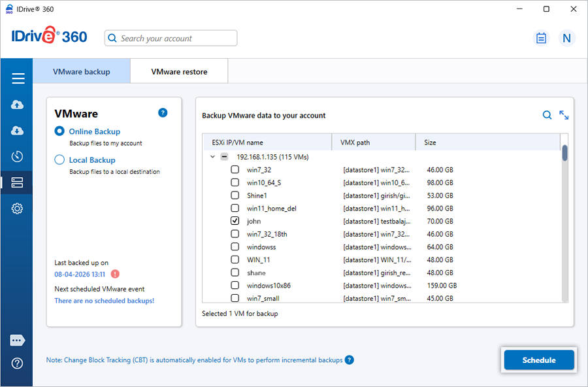Check the win11_home_del VM checkbox
This screenshot has height=387, width=588.
235,208
